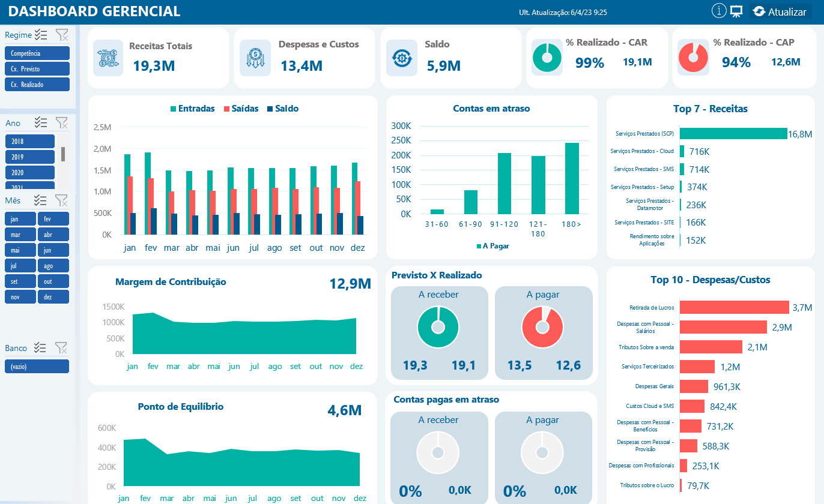Image resolution: width=824 pixels, height=504 pixels.
Task: Clear filter on Ano slicer
Action: [x=62, y=122]
